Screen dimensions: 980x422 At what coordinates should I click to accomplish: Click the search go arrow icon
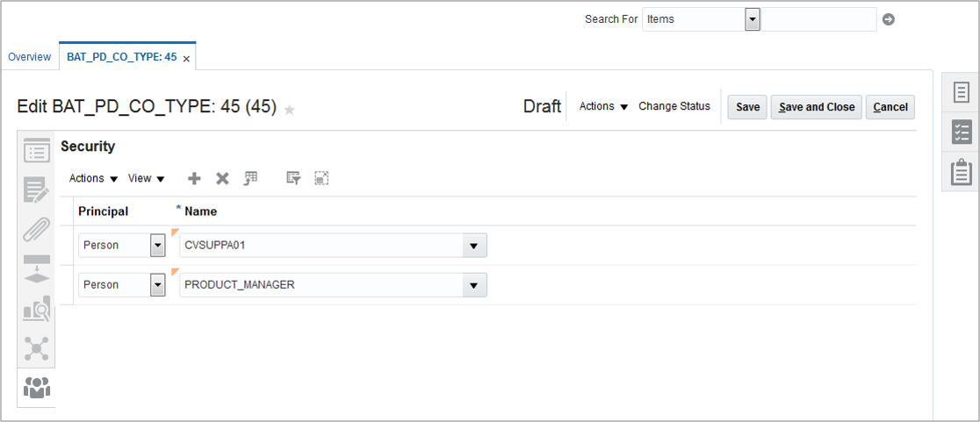[x=889, y=19]
